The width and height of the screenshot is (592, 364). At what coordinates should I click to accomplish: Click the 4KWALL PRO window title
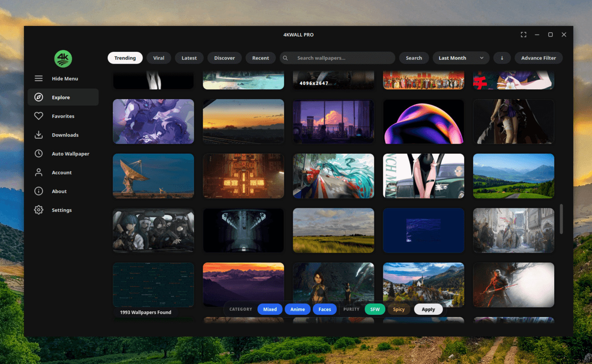(x=298, y=35)
